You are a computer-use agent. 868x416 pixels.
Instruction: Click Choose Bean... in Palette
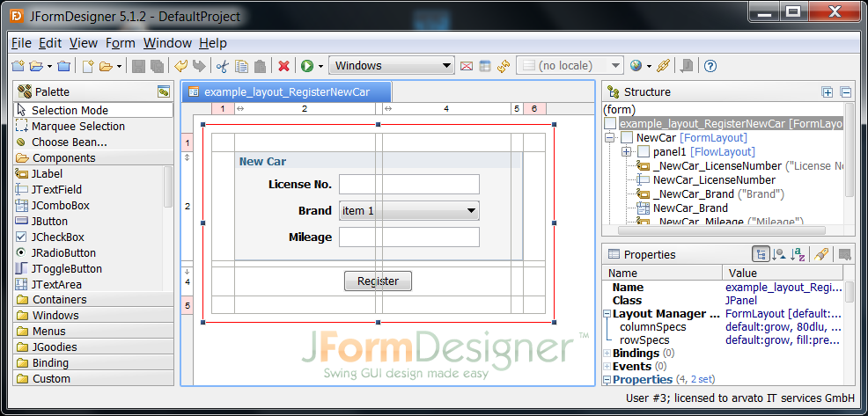tap(93, 142)
